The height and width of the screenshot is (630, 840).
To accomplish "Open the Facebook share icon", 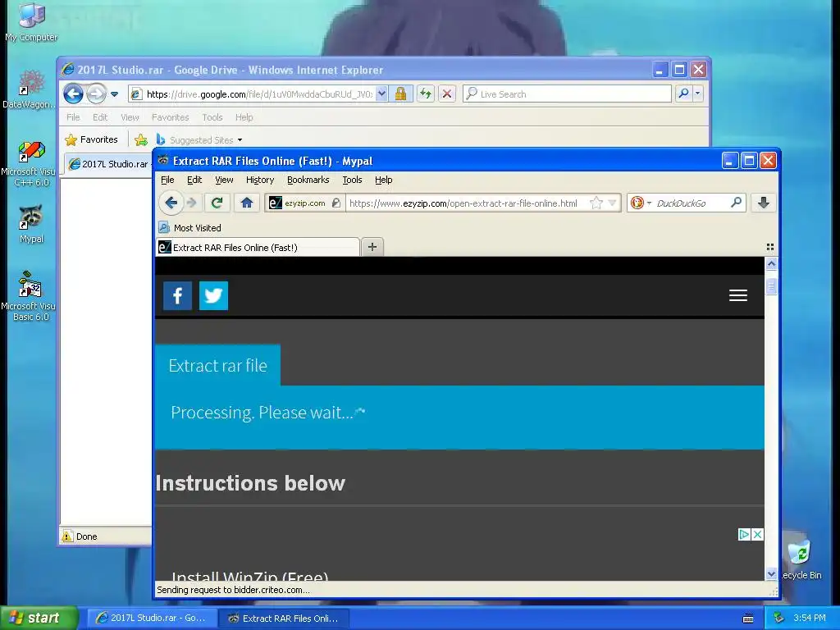I will (177, 295).
